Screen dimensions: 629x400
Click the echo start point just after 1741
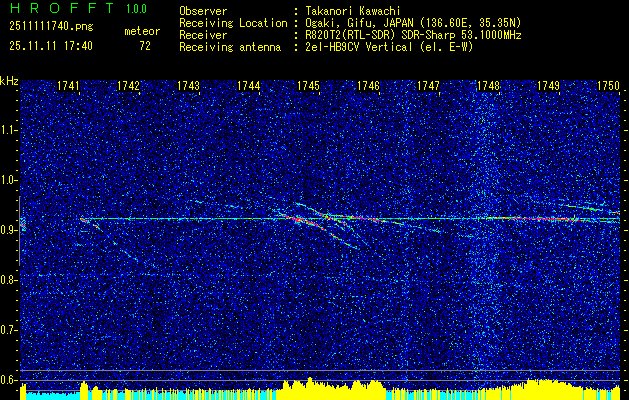[x=83, y=219]
